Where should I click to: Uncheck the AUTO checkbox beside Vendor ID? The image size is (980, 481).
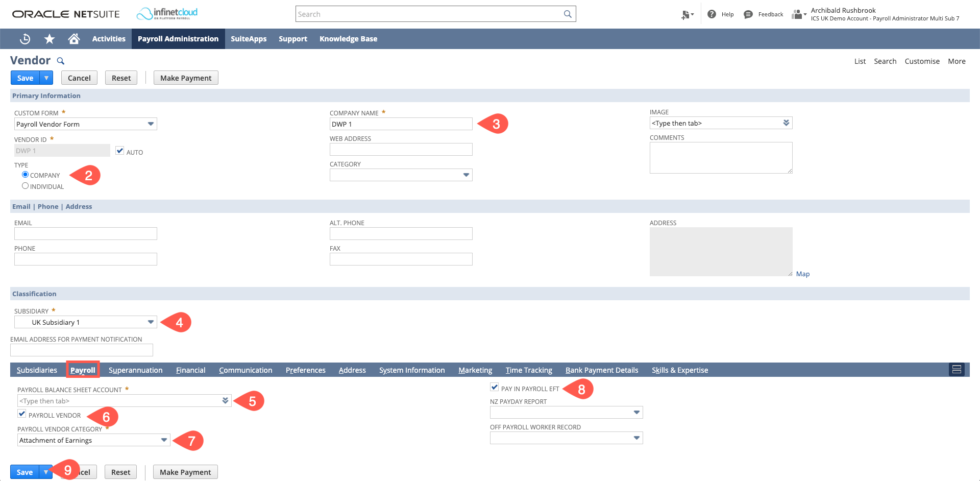(x=119, y=150)
